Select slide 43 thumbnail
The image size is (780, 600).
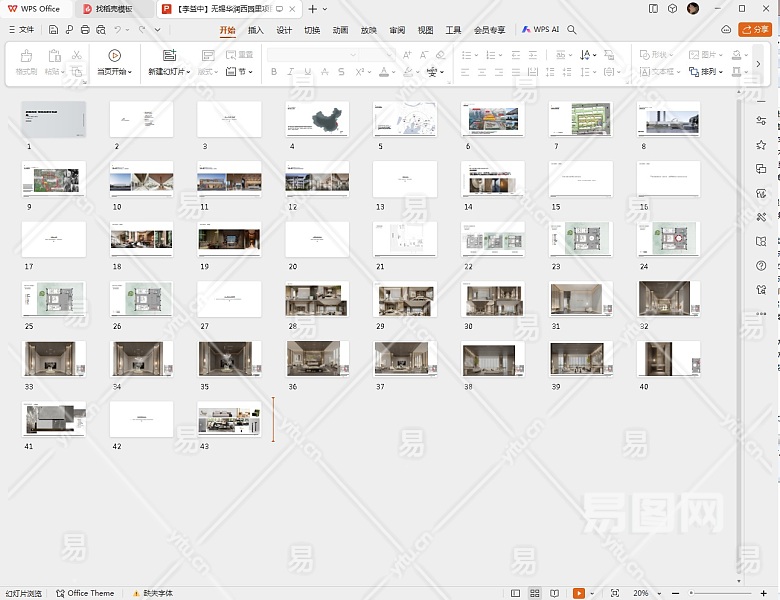coord(229,420)
